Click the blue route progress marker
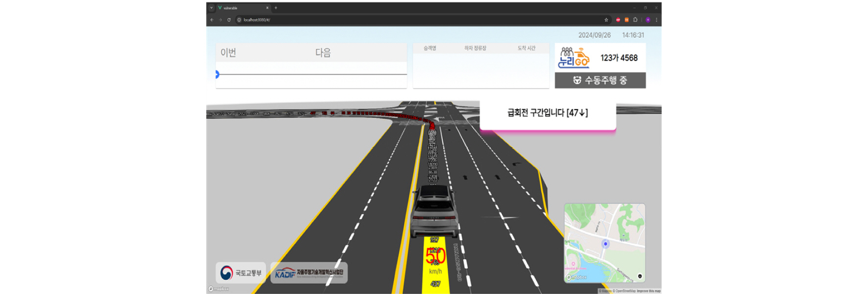The height and width of the screenshot is (294, 868). pos(217,74)
